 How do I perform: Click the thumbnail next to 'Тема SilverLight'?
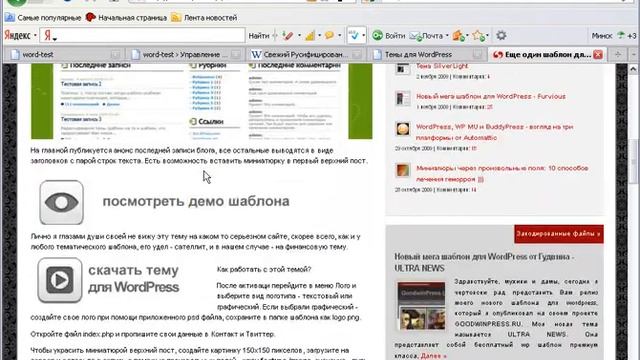403,68
